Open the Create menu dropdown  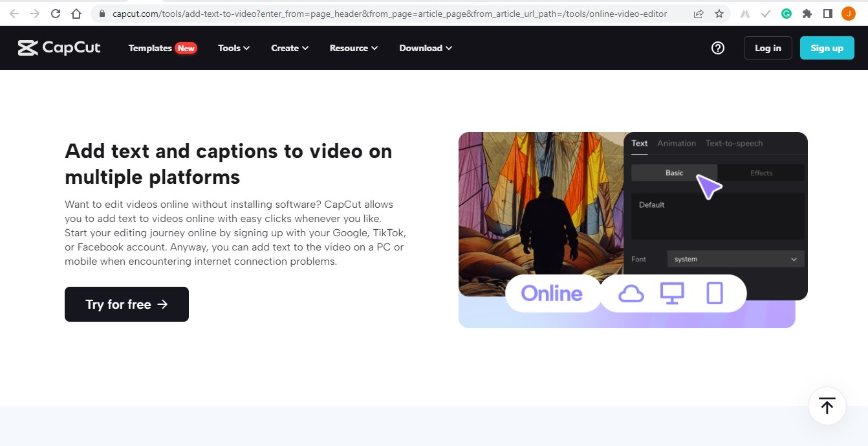click(x=288, y=47)
